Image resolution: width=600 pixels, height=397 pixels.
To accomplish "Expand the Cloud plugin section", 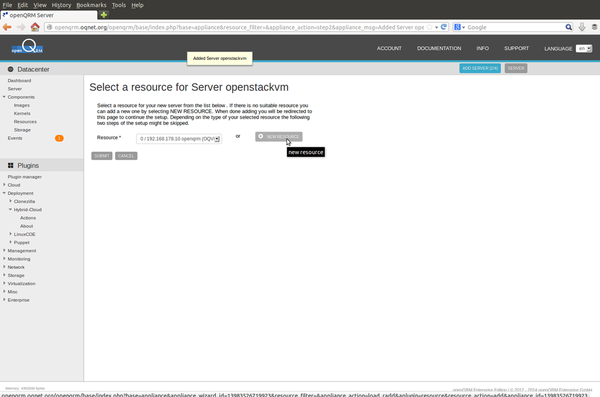I will point(4,185).
